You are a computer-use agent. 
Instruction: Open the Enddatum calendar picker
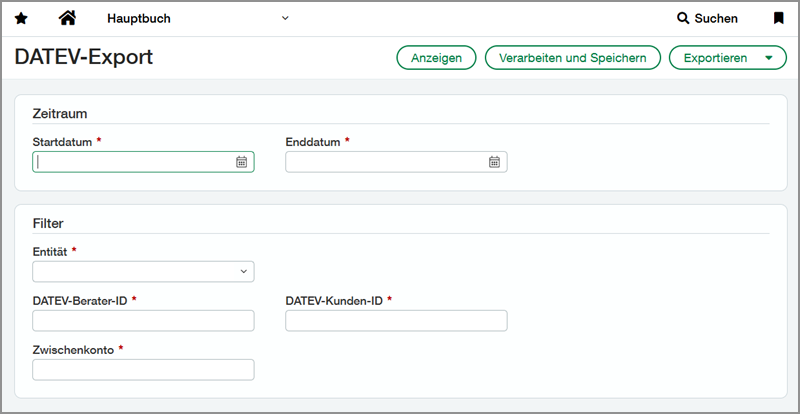[x=494, y=162]
